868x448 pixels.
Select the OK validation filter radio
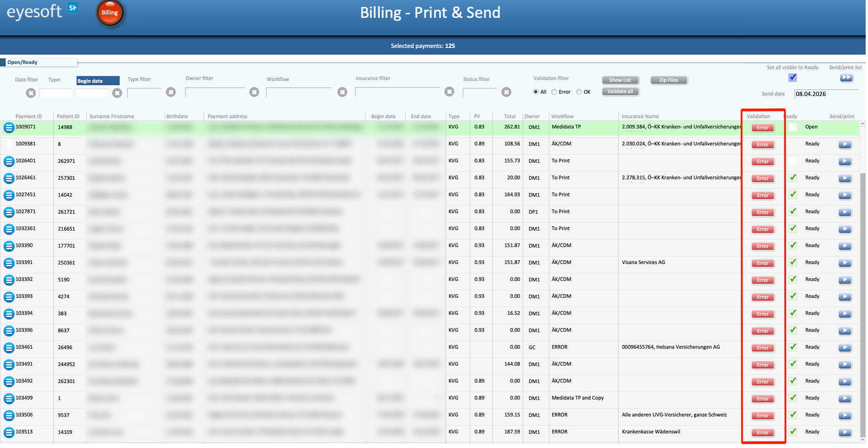[579, 92]
